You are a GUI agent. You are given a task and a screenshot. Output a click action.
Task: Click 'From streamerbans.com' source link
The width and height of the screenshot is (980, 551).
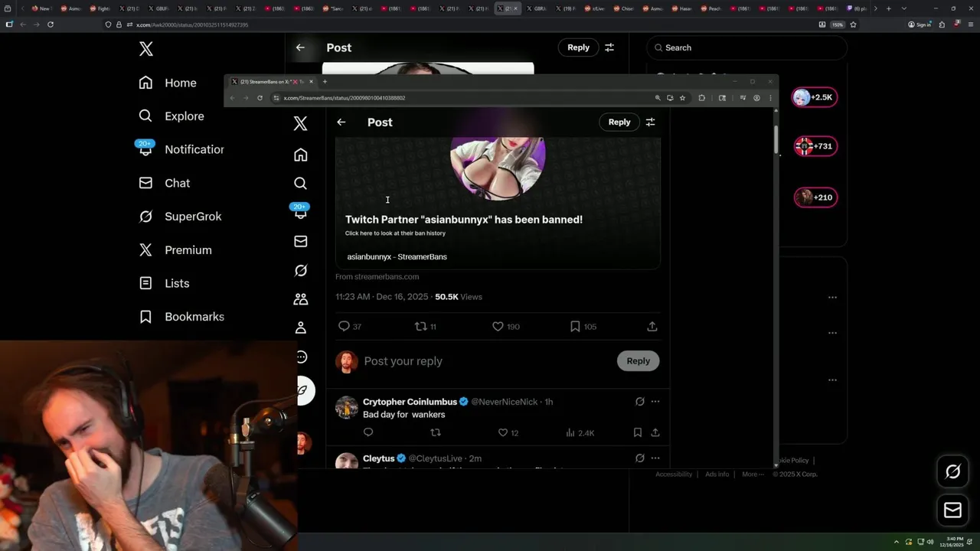(377, 277)
